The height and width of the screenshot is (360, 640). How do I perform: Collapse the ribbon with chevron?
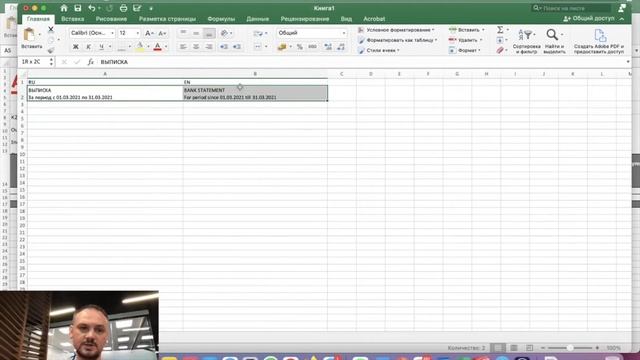[x=622, y=19]
